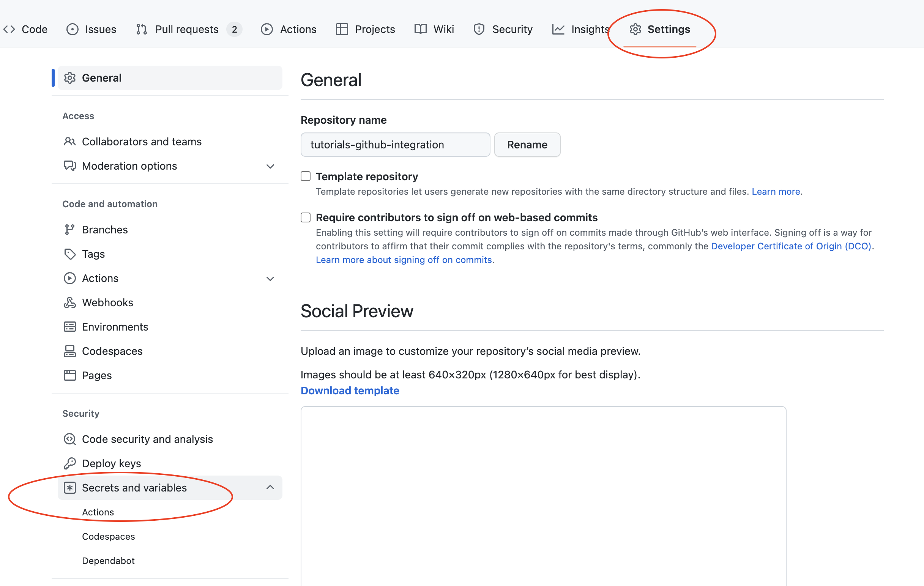This screenshot has height=586, width=924.
Task: Click Code security and analysis icon
Action: (69, 439)
